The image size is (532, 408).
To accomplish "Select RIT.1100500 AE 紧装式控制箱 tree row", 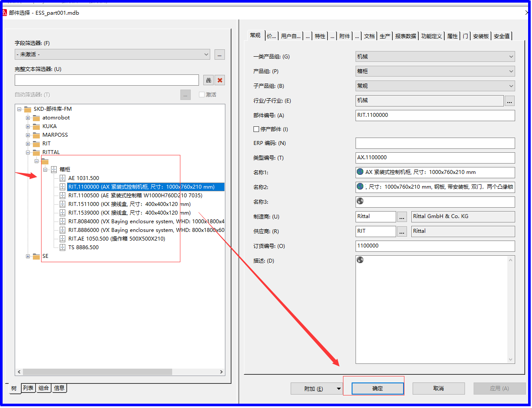I will pos(135,196).
